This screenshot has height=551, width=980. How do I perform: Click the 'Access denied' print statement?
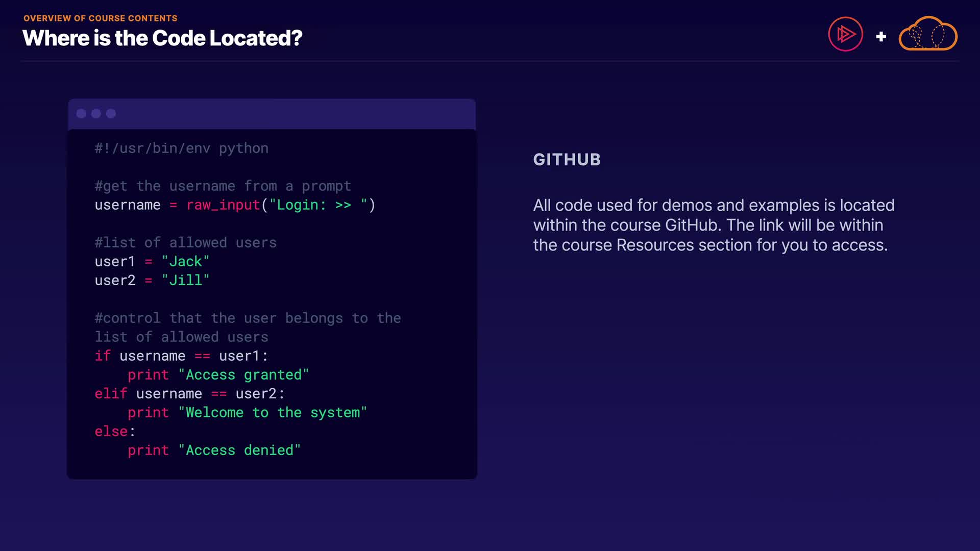coord(214,450)
